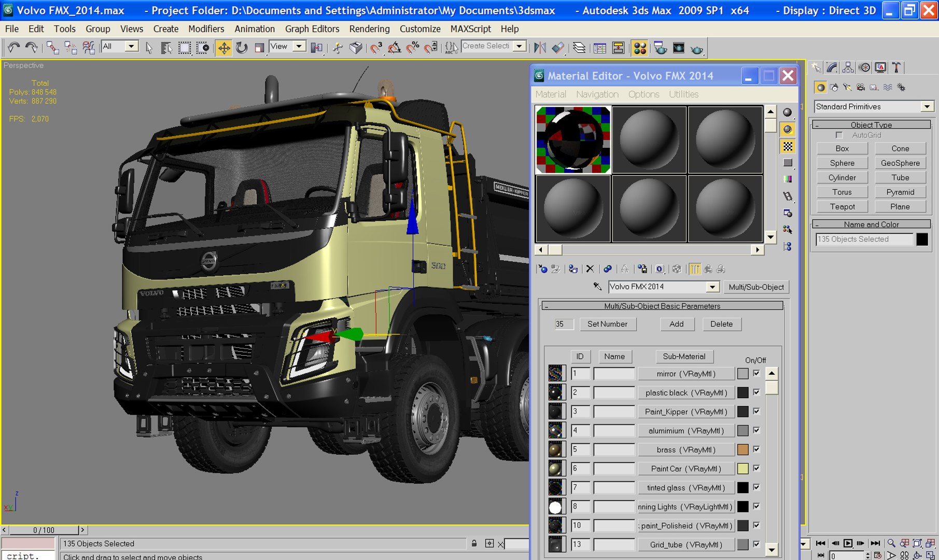939x560 pixels.
Task: Open the Create Selection Set dropdown
Action: point(520,46)
